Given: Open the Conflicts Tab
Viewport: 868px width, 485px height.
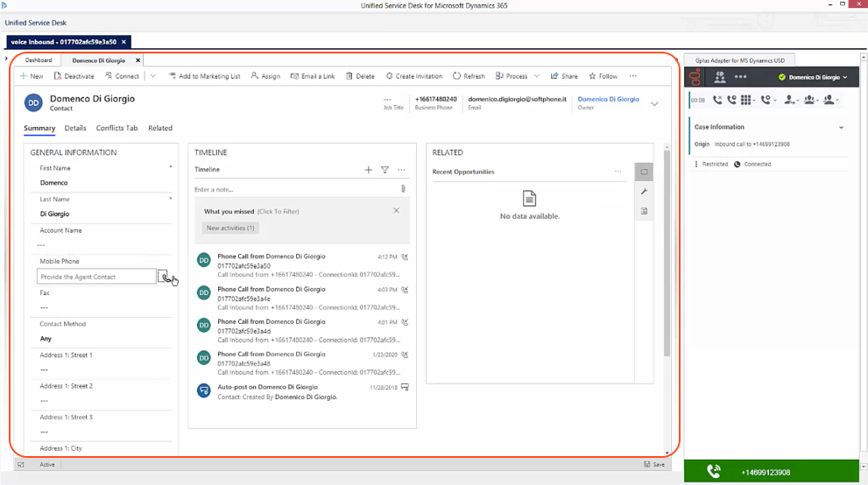Looking at the screenshot, I should point(116,128).
